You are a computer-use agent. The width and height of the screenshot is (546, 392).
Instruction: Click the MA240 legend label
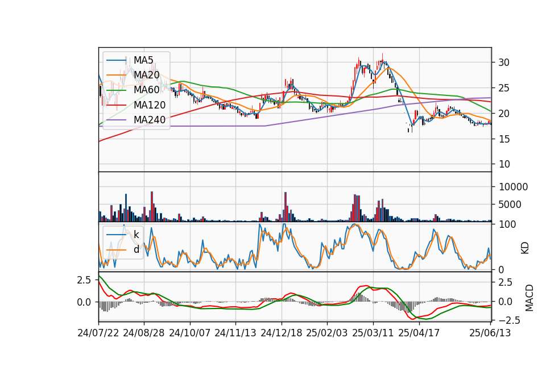pyautogui.click(x=150, y=120)
